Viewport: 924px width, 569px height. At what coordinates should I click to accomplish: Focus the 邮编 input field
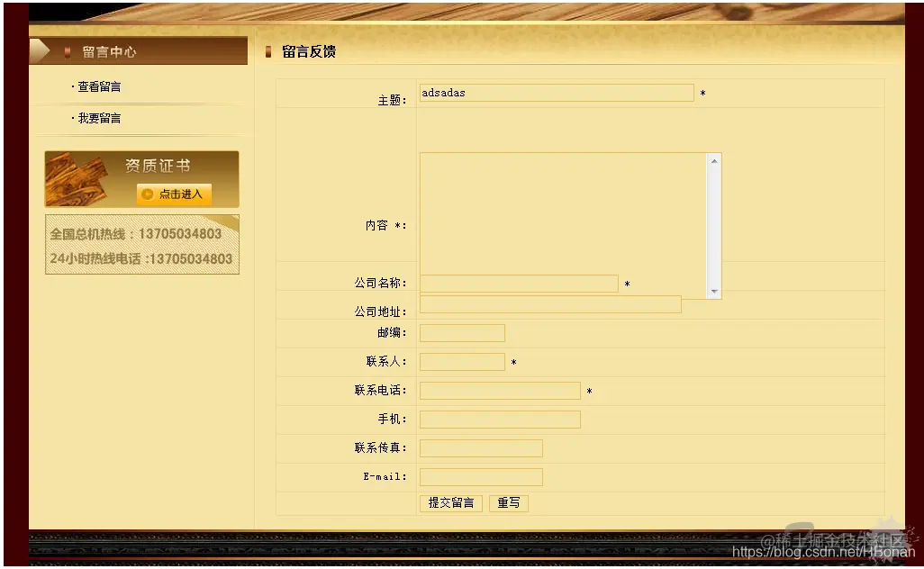462,333
